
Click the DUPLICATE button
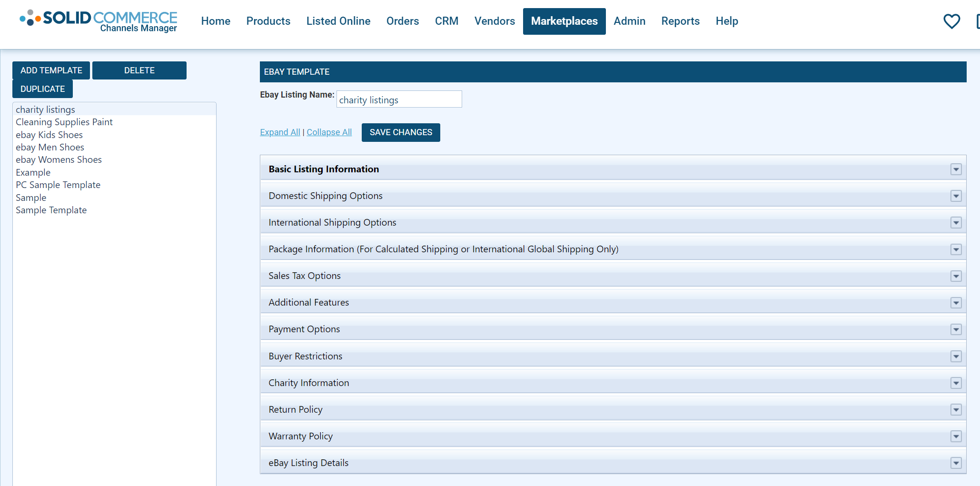(43, 89)
